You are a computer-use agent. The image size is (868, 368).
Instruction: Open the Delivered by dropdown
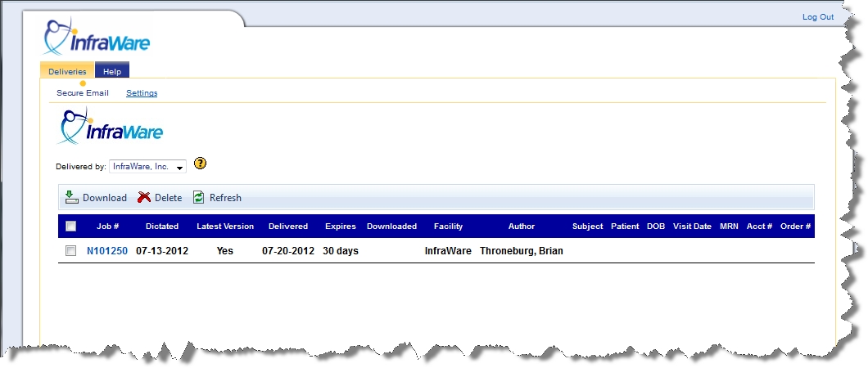tap(147, 166)
